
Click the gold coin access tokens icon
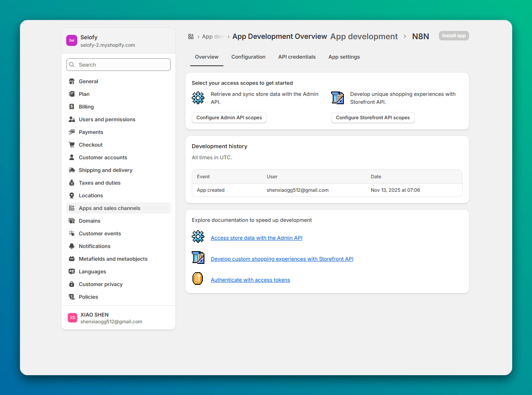(198, 279)
